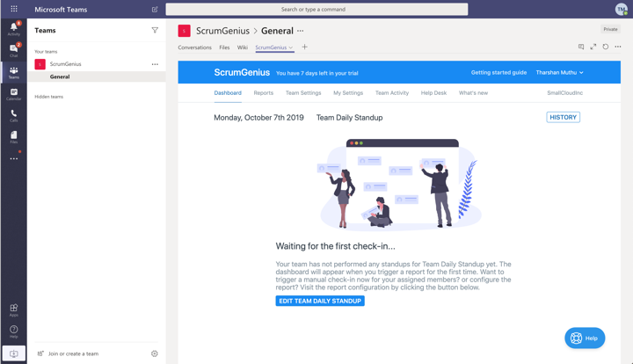This screenshot has height=364, width=633.
Task: Open the Getting started guide link
Action: tap(498, 73)
